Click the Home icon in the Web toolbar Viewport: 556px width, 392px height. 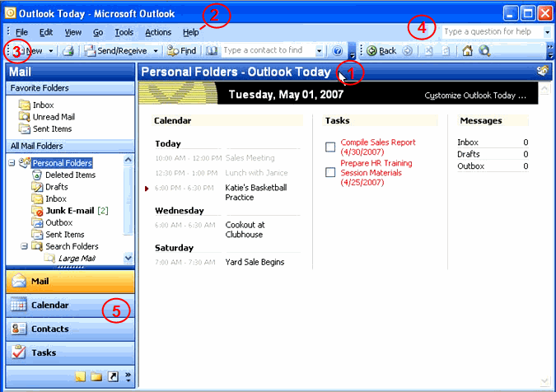tap(467, 51)
